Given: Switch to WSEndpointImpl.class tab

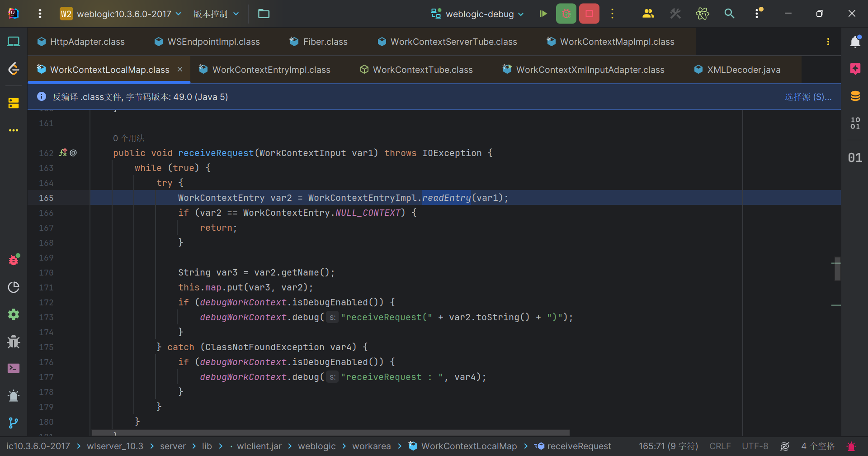Looking at the screenshot, I should tap(208, 42).
